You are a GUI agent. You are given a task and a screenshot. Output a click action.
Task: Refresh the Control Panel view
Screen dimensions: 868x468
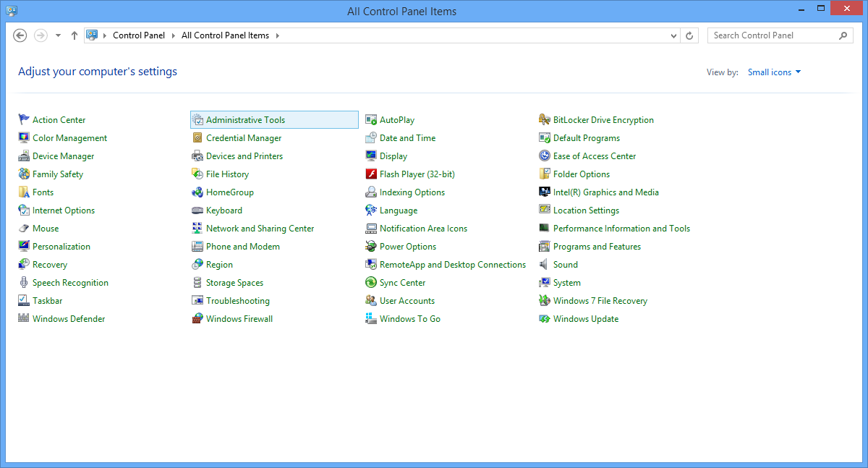(x=690, y=35)
